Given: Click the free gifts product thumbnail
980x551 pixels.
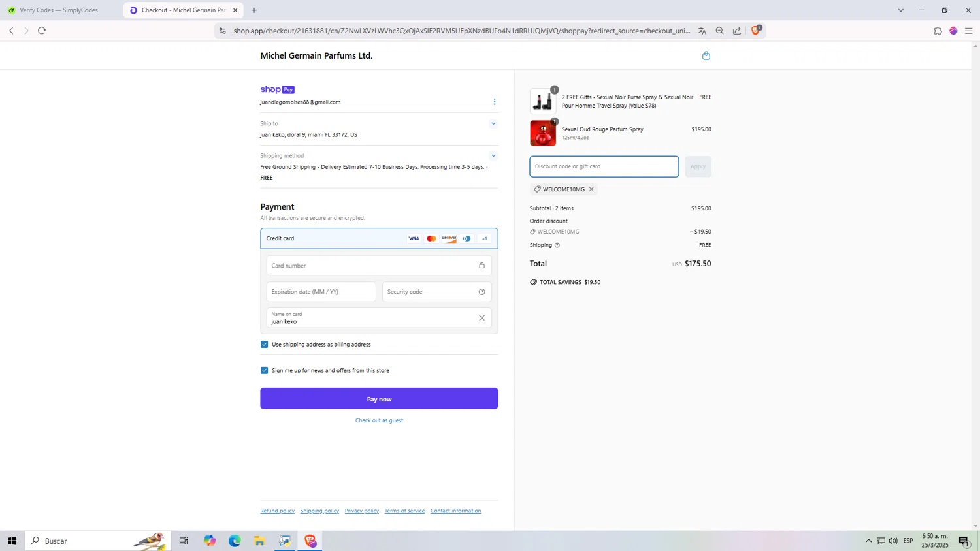Looking at the screenshot, I should (x=543, y=101).
